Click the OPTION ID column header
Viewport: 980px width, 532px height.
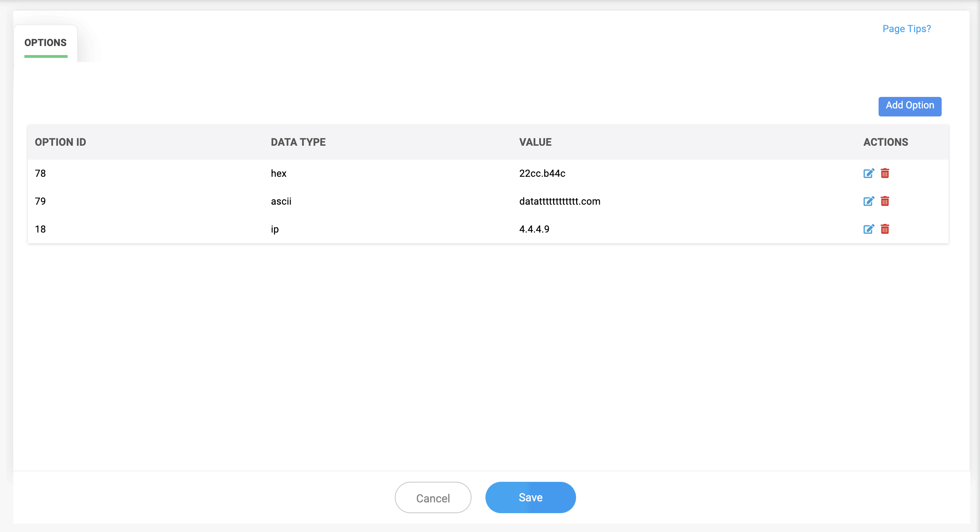(61, 142)
